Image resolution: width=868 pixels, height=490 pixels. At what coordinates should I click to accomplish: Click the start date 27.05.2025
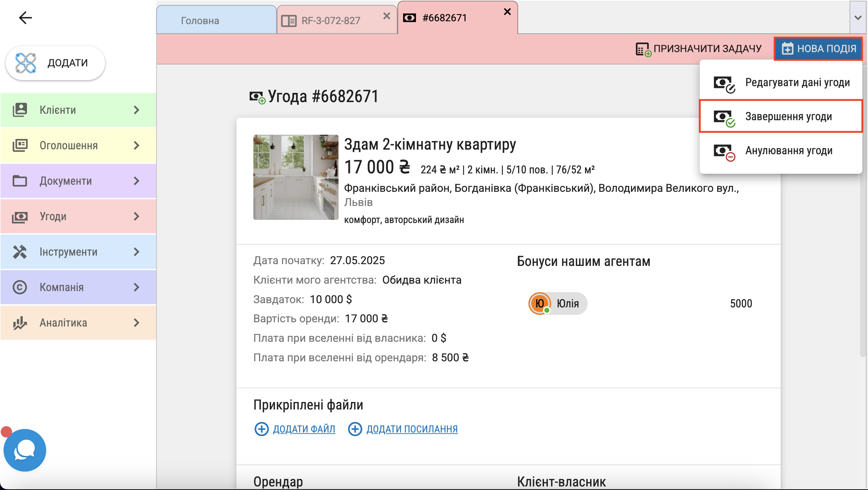(357, 260)
